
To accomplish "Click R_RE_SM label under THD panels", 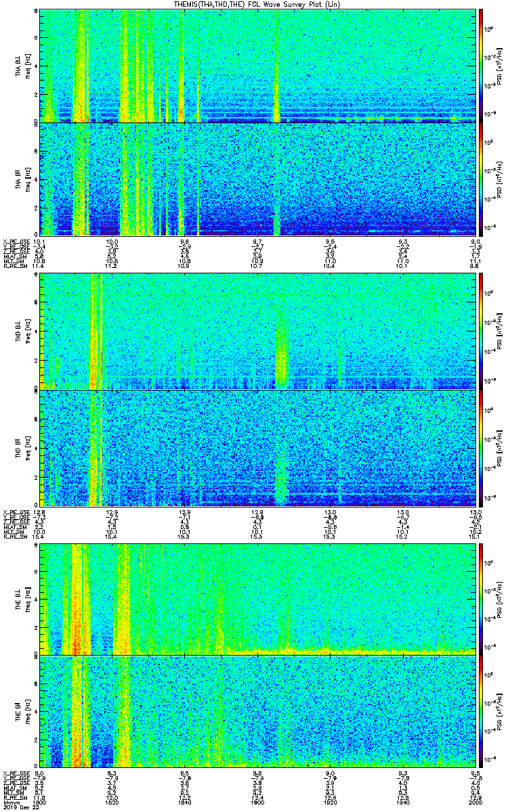I will pyautogui.click(x=15, y=536).
